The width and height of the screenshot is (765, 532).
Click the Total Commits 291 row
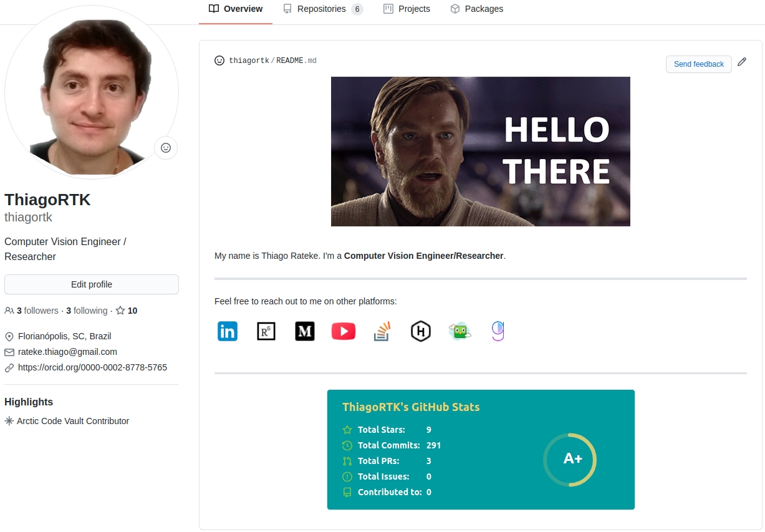coord(392,445)
